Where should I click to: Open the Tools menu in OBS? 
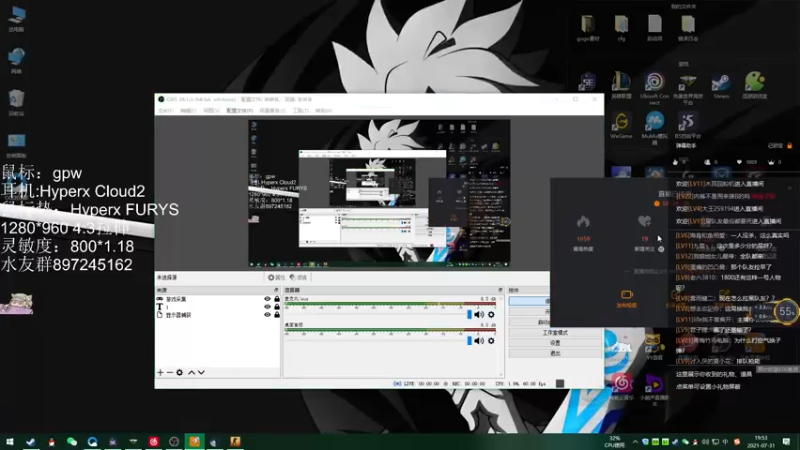click(x=300, y=111)
